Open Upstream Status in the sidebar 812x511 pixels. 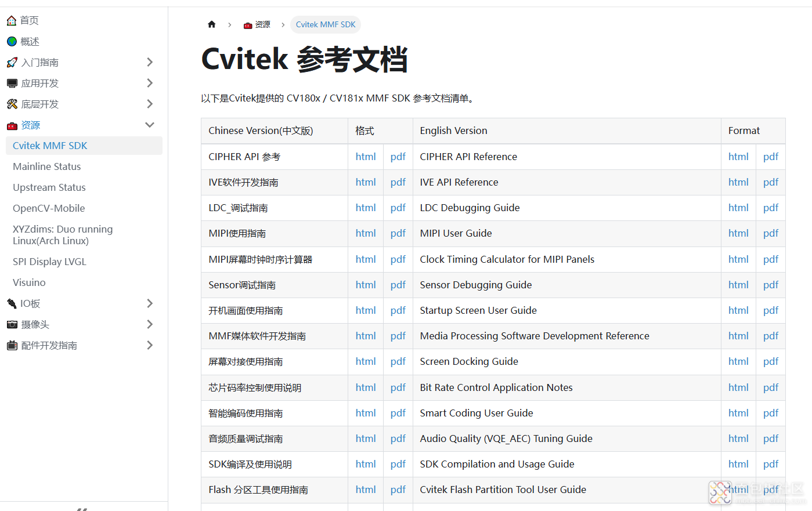(49, 187)
